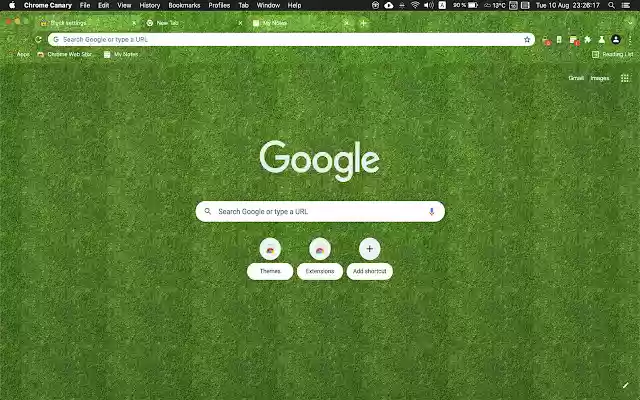The height and width of the screenshot is (400, 640).
Task: Start voice search with microphone icon
Action: coord(431,211)
